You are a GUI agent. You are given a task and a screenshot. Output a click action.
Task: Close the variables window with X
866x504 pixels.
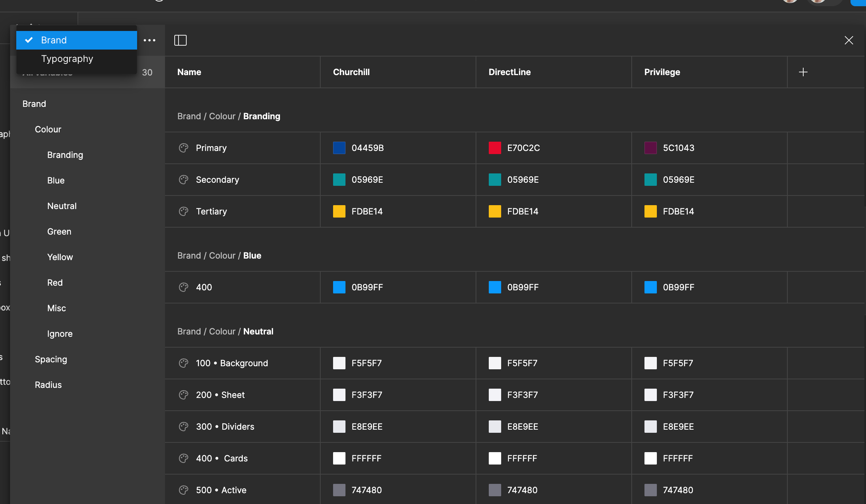click(x=849, y=40)
